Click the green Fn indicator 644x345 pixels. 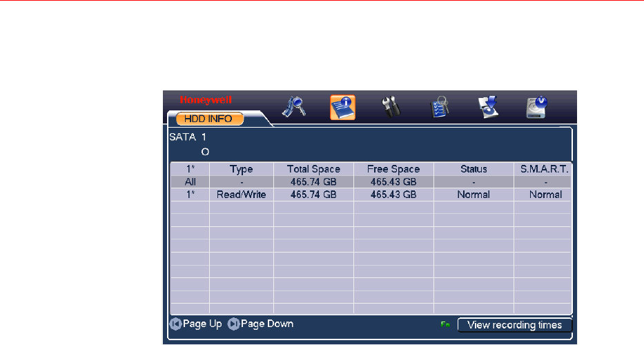click(x=445, y=324)
